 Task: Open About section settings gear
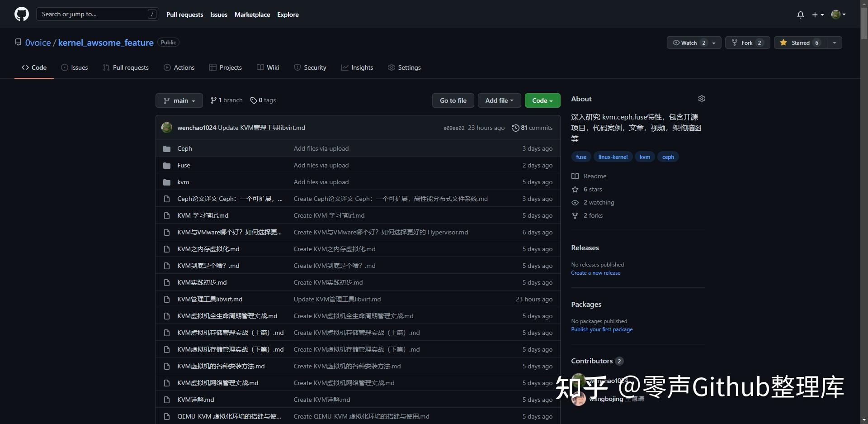tap(702, 99)
